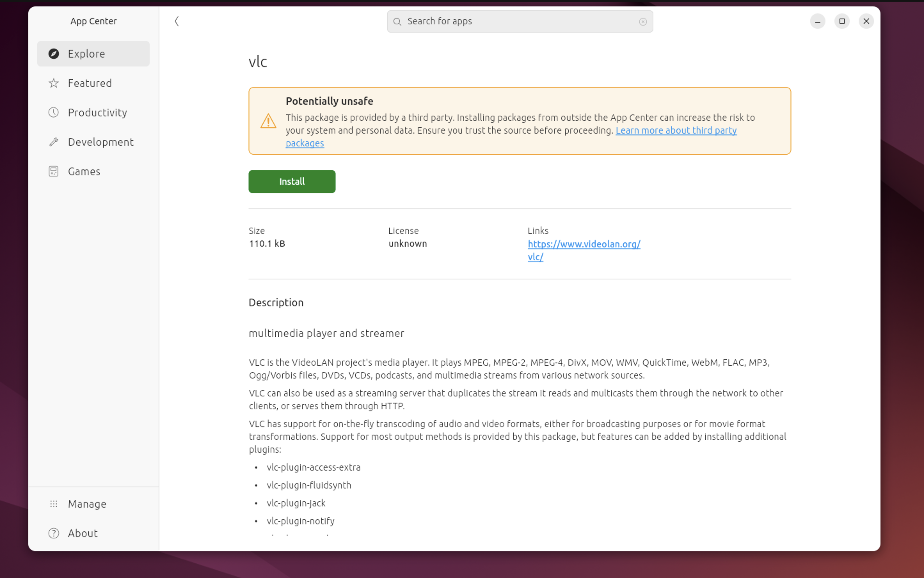Screen dimensions: 924x578
Task: Click the Productivity clock icon
Action: pos(53,113)
